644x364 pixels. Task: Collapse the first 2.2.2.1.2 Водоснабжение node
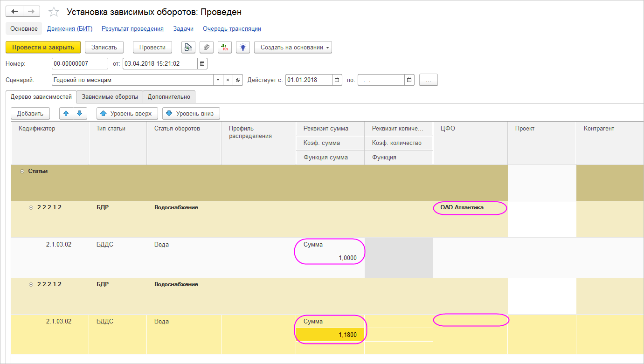(x=31, y=207)
